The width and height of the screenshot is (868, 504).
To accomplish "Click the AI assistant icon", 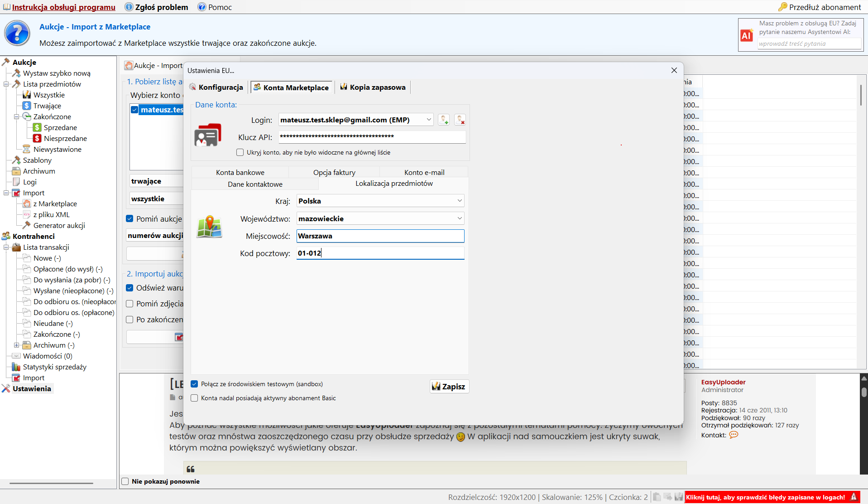I will 746,35.
